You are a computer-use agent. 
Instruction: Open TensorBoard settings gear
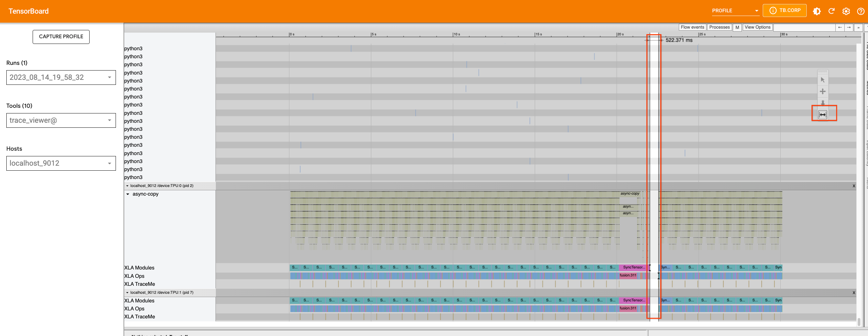pyautogui.click(x=846, y=11)
